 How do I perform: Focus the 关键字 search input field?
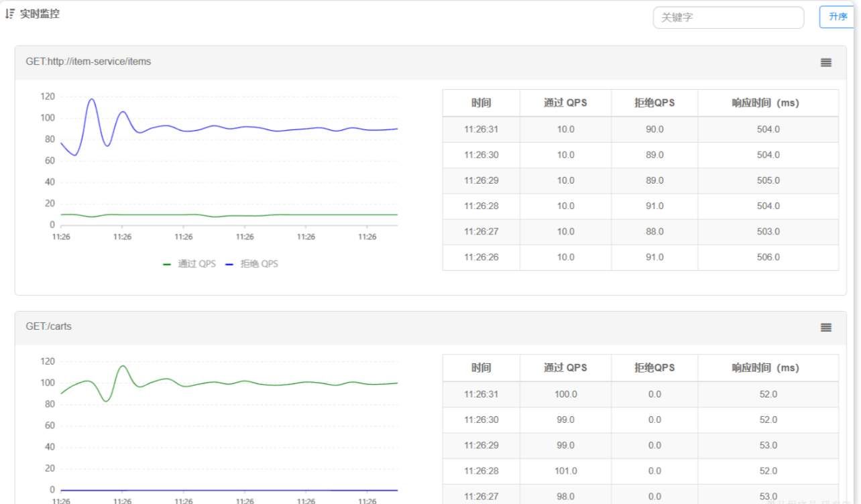coord(728,18)
